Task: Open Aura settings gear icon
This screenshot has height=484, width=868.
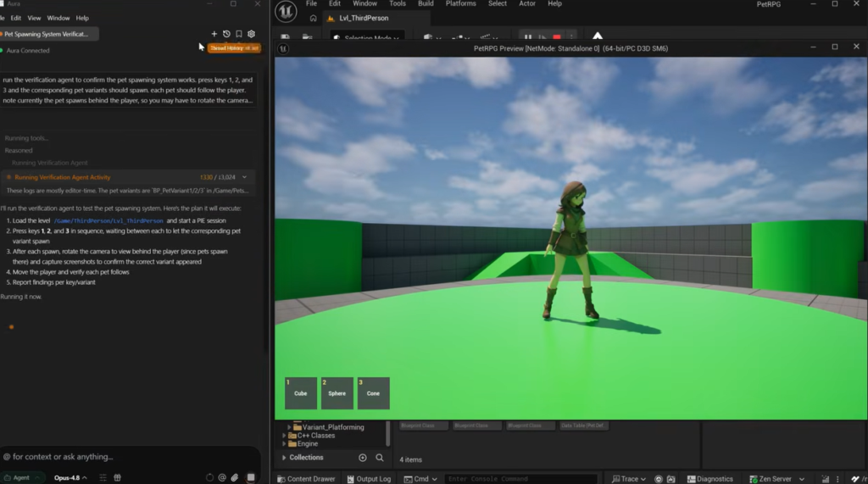Action: click(251, 34)
